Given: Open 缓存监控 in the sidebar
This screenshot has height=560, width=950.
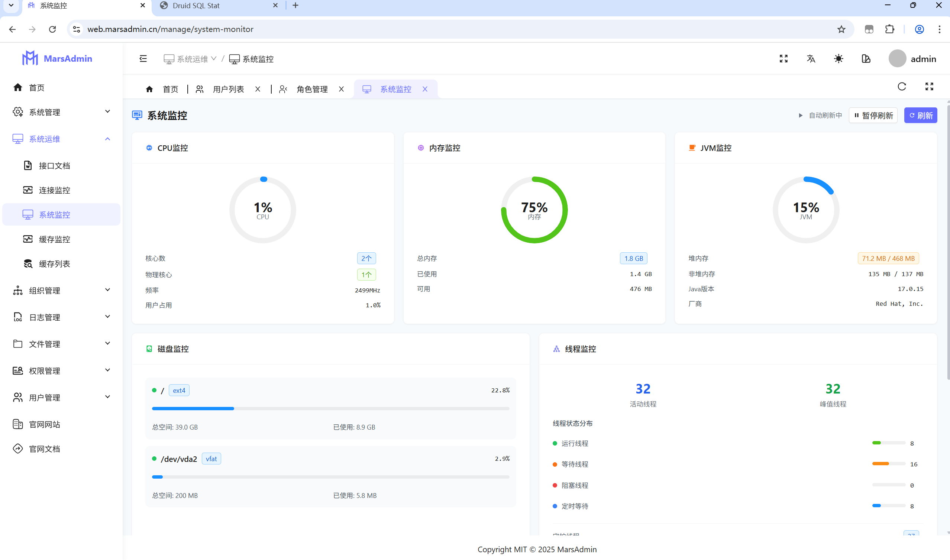Looking at the screenshot, I should (x=54, y=239).
